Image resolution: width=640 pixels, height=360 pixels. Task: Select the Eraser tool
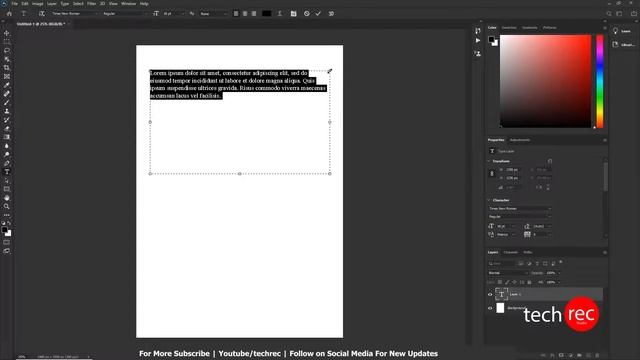tap(7, 129)
